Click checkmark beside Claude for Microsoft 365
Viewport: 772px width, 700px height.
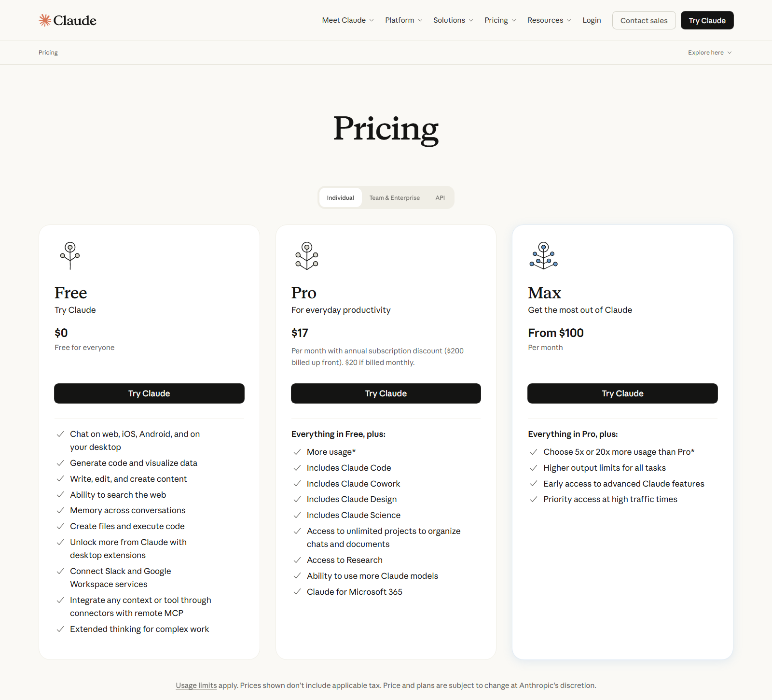click(297, 592)
